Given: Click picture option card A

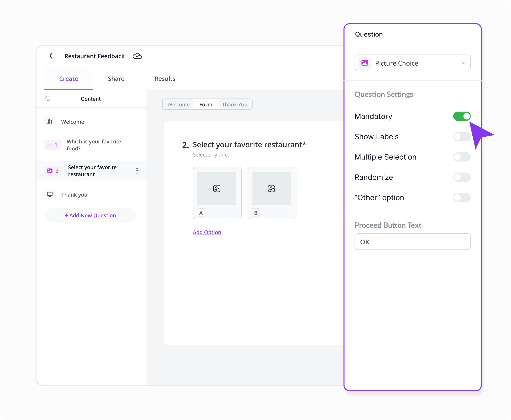Looking at the screenshot, I should click(217, 193).
